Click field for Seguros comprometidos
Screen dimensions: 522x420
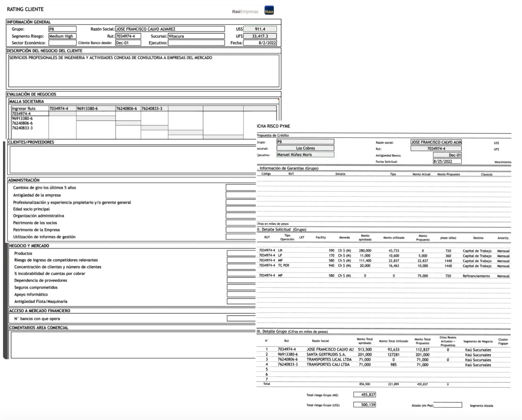coord(241,287)
